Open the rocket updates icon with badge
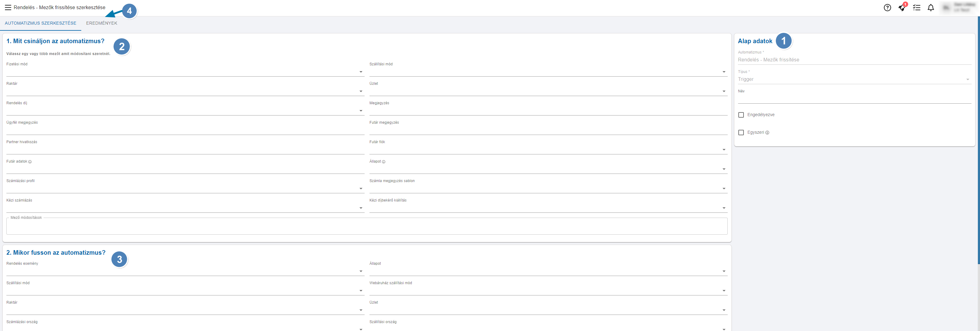The width and height of the screenshot is (980, 331). point(901,8)
